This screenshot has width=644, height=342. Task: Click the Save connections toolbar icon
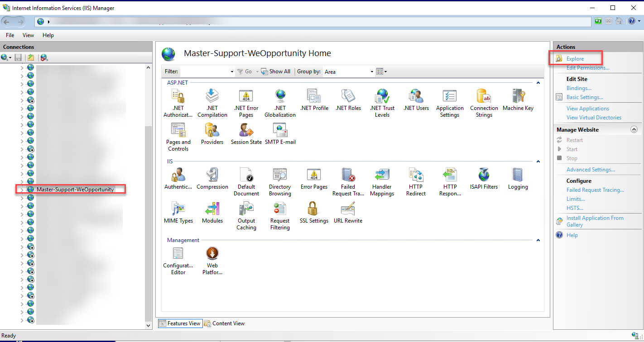click(x=18, y=57)
